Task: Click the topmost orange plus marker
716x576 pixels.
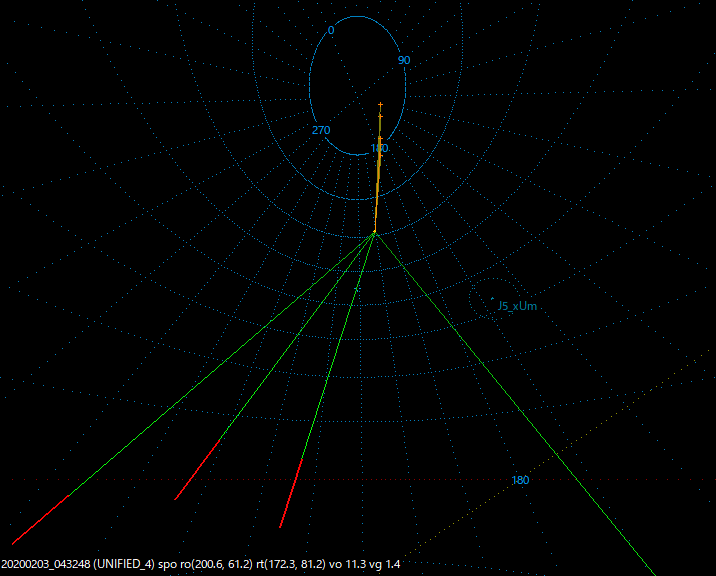Action: point(380,105)
